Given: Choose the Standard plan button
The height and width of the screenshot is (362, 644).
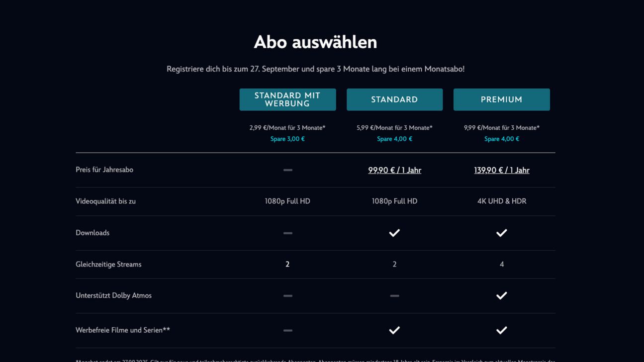Looking at the screenshot, I should click(394, 99).
